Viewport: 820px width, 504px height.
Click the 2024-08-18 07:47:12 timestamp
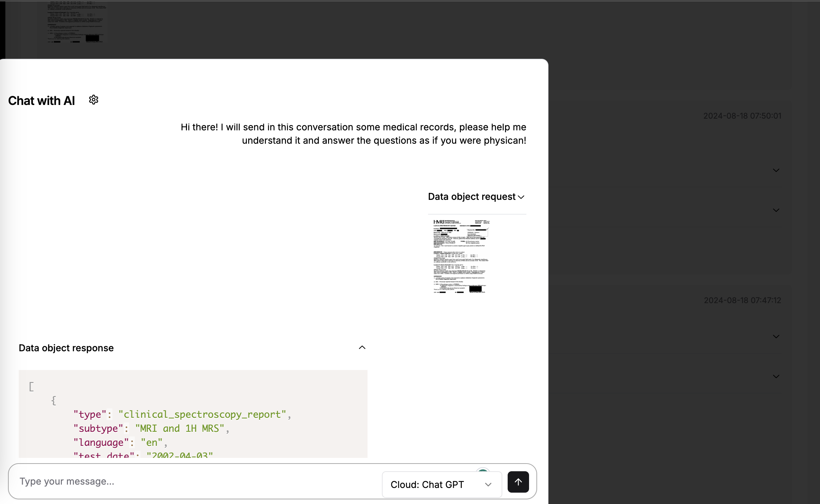pos(742,300)
